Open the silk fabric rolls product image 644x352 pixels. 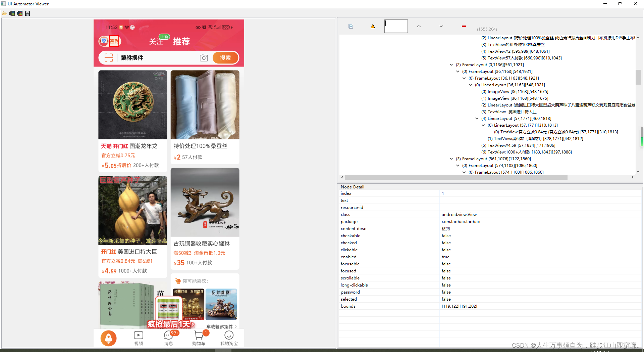(205, 104)
